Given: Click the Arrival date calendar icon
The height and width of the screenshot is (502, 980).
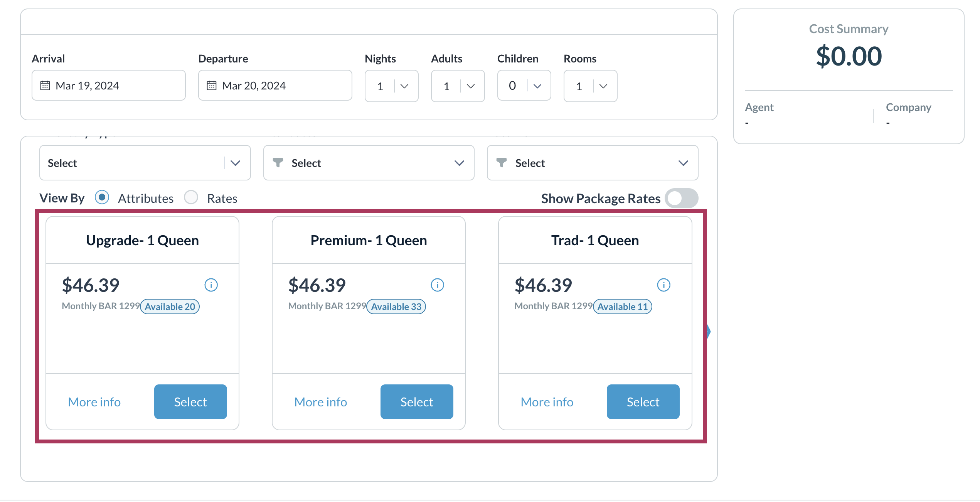Looking at the screenshot, I should pos(45,85).
